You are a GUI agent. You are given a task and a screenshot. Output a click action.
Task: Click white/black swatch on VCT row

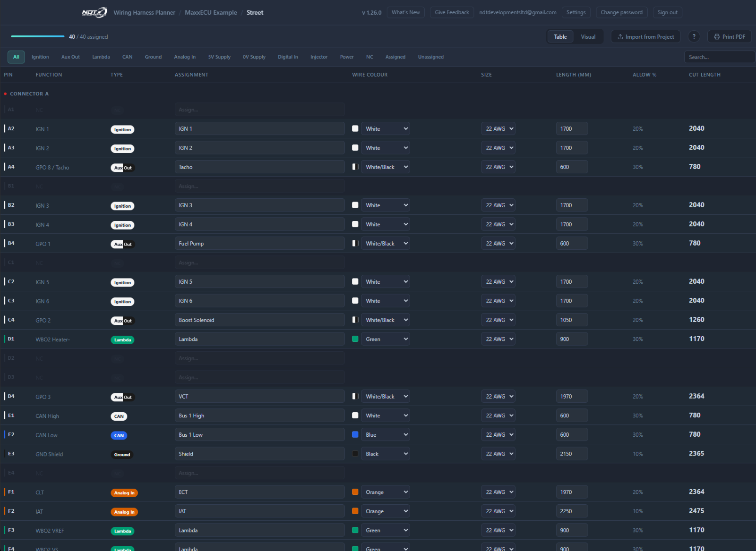355,396
